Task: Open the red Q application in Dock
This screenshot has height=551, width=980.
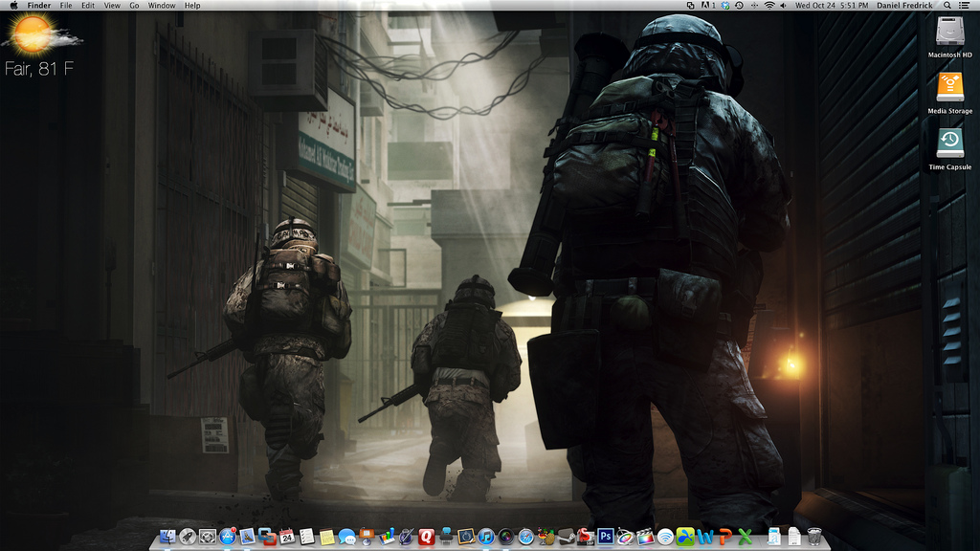Action: [426, 537]
